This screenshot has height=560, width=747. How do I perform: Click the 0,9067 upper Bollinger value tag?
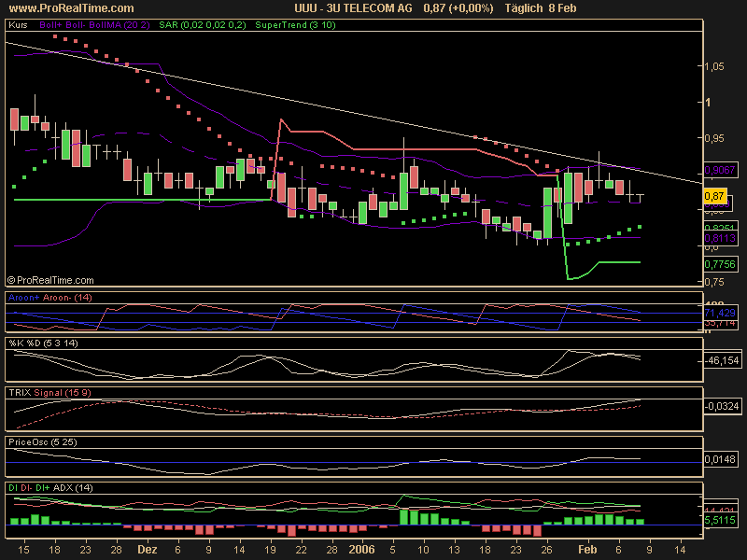coord(720,170)
